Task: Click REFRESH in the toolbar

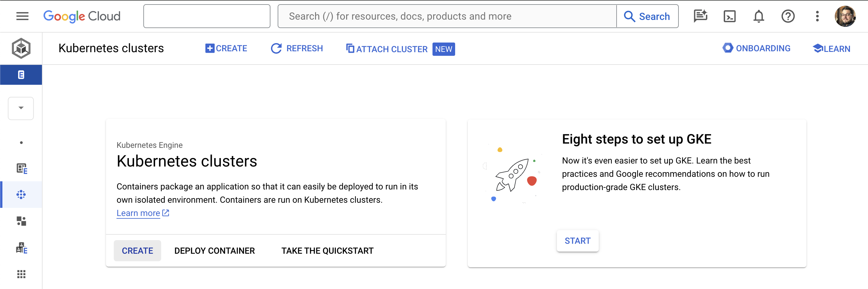Action: [x=297, y=49]
